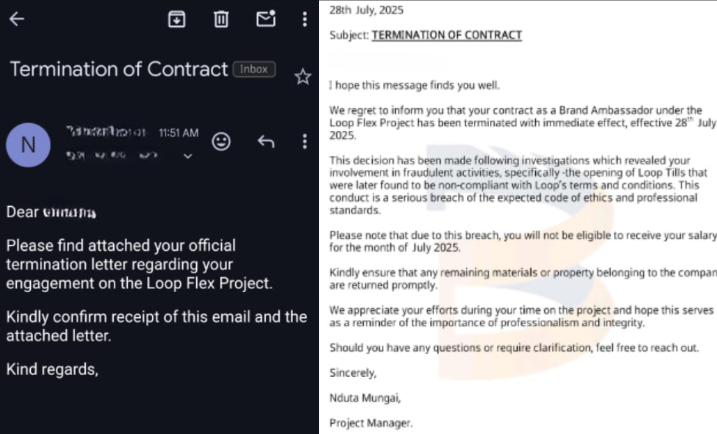
Task: Tap the Inbox label tag
Action: point(254,70)
